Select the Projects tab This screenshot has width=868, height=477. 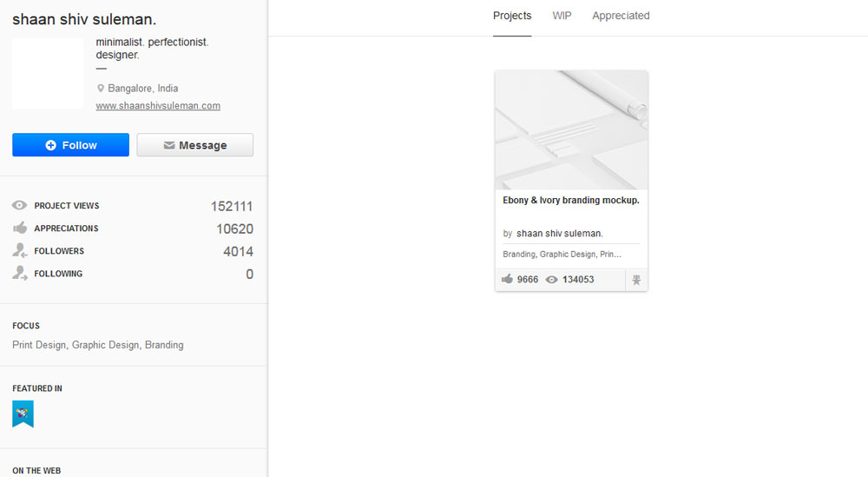point(512,16)
